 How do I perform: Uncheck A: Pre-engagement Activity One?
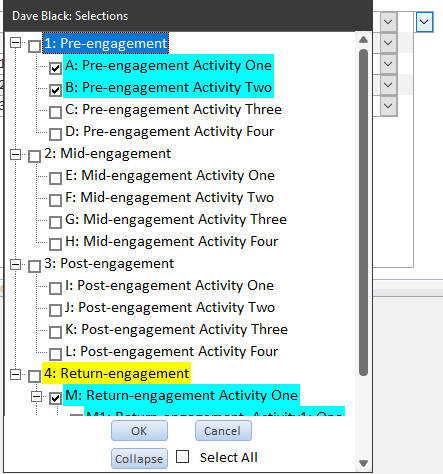tap(55, 68)
